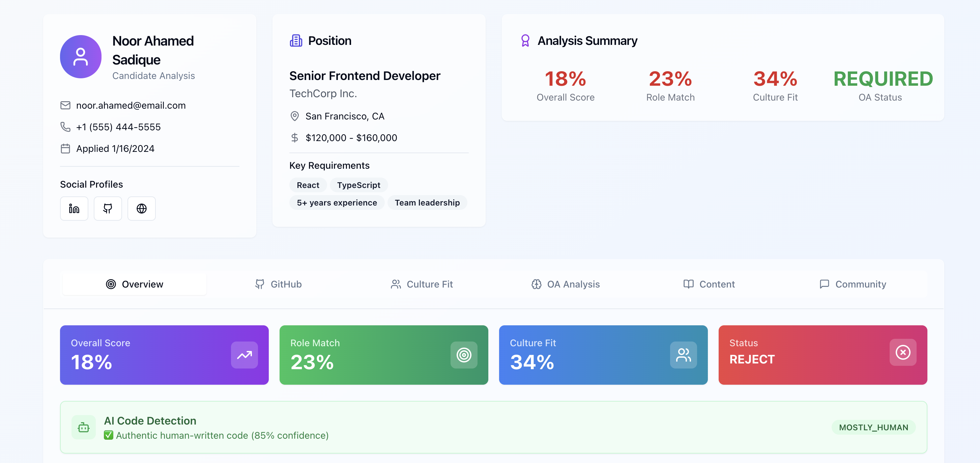Open the LinkedIn social profile icon
The image size is (980, 463).
(x=74, y=209)
